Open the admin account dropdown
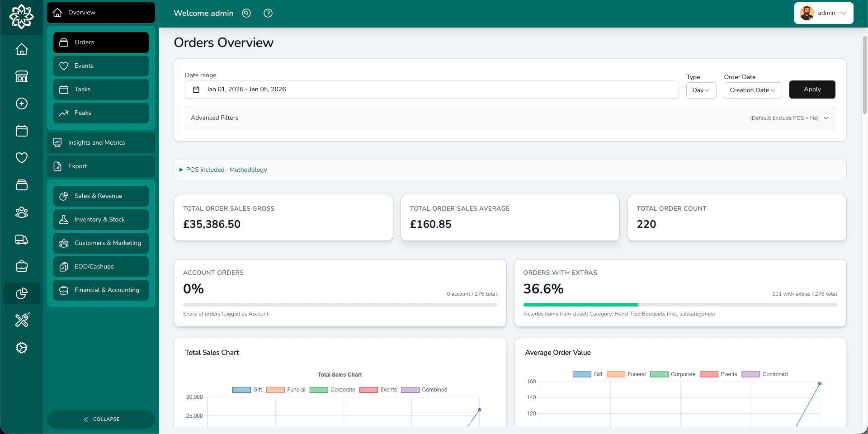Viewport: 868px width, 434px height. [x=824, y=13]
